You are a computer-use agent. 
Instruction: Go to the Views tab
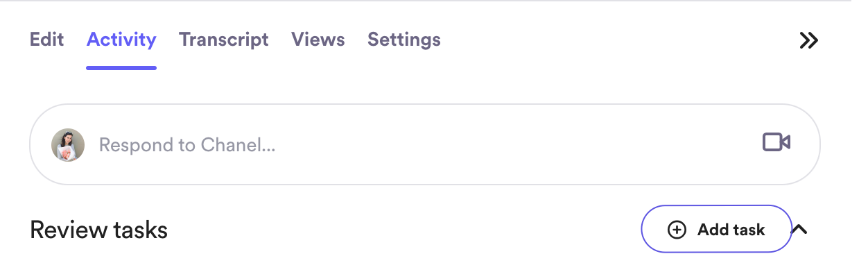(x=318, y=40)
